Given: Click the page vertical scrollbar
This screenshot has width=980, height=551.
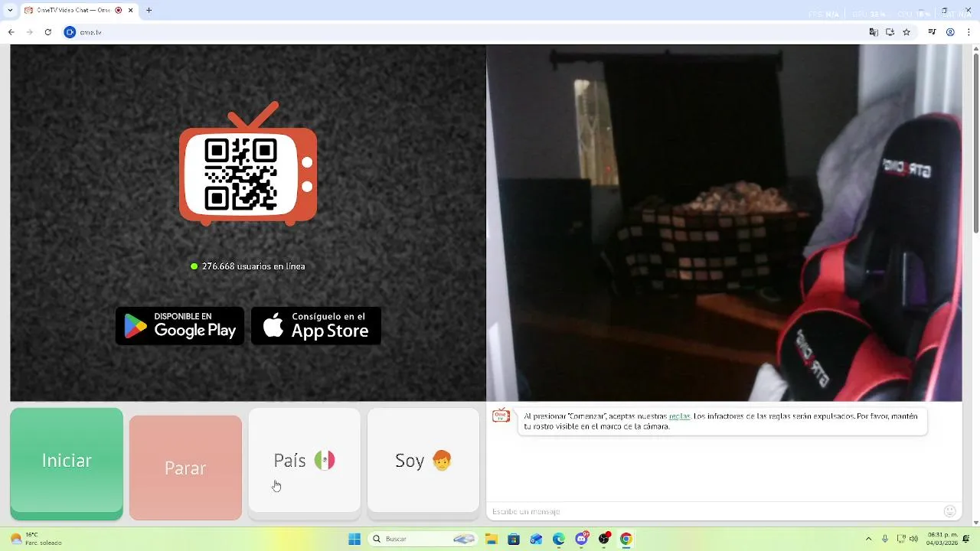Looking at the screenshot, I should [x=975, y=142].
